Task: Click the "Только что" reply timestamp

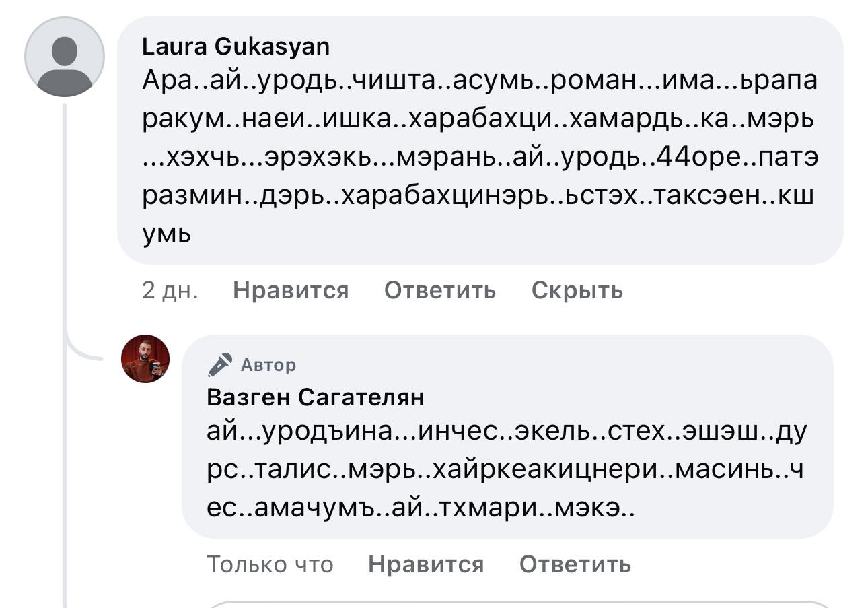Action: click(270, 564)
